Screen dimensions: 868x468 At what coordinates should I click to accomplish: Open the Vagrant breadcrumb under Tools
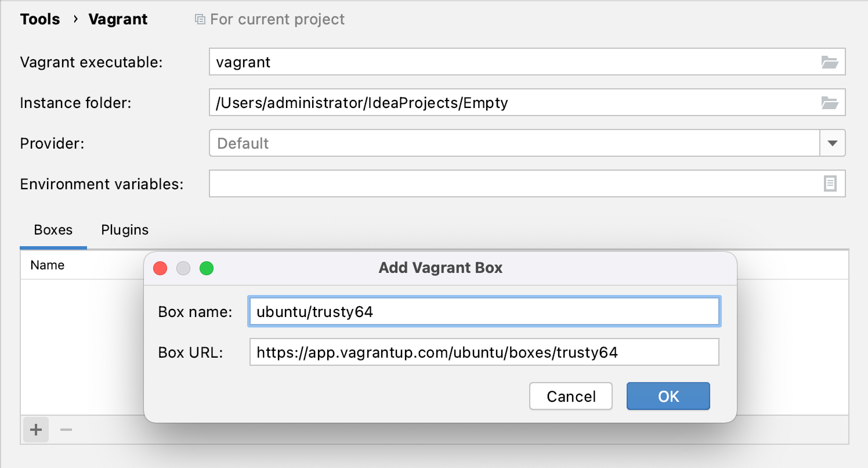[118, 19]
